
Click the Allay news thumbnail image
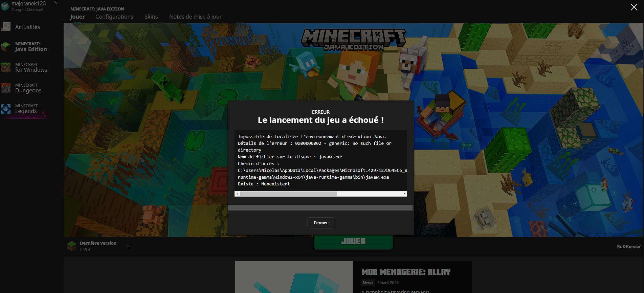[x=294, y=277]
